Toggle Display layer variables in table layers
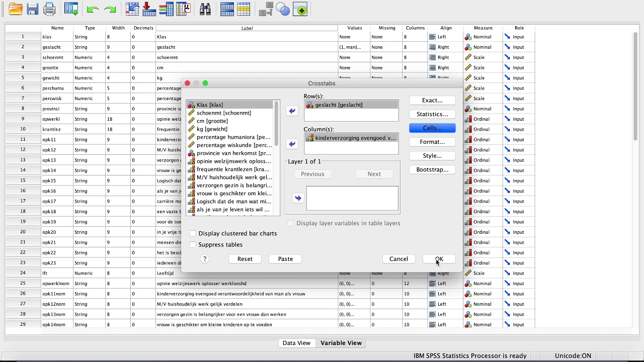Image resolution: width=644 pixels, height=362 pixels. [x=291, y=223]
